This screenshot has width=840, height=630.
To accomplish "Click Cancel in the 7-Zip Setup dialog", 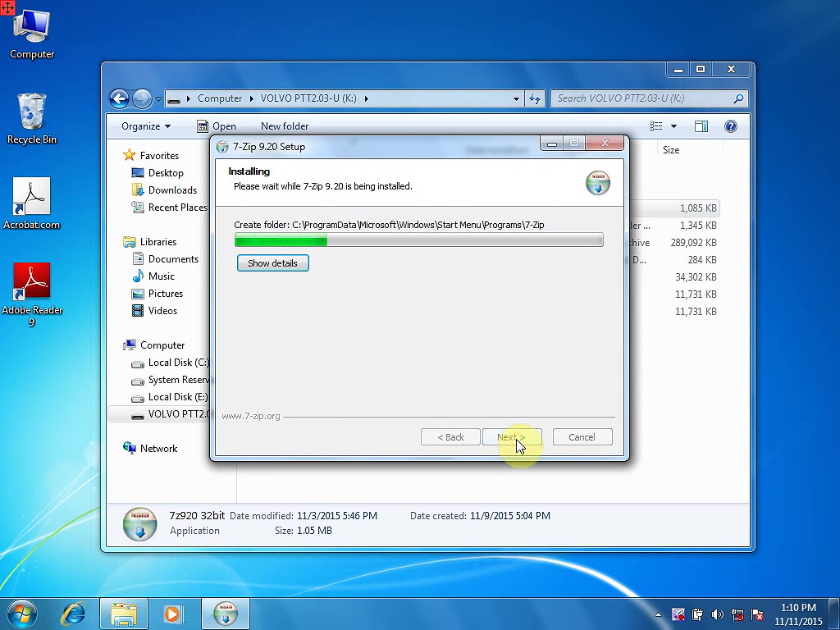I will (582, 437).
